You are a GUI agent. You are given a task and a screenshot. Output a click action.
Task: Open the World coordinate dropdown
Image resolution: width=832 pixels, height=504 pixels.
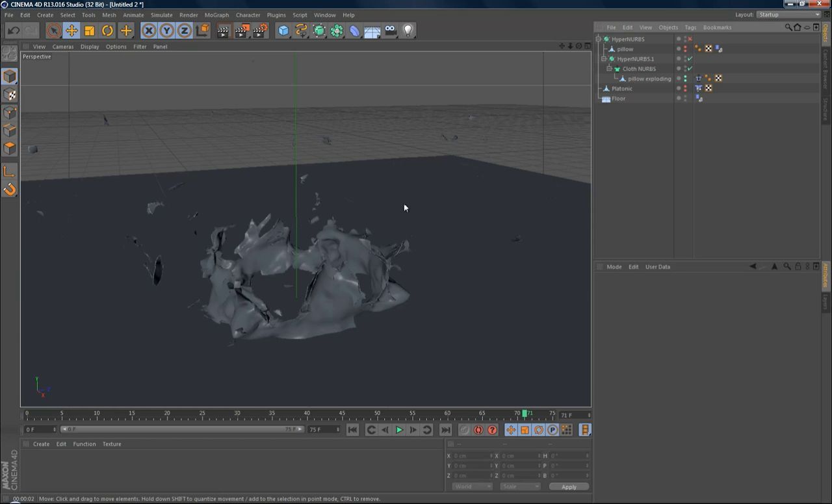[x=473, y=486]
